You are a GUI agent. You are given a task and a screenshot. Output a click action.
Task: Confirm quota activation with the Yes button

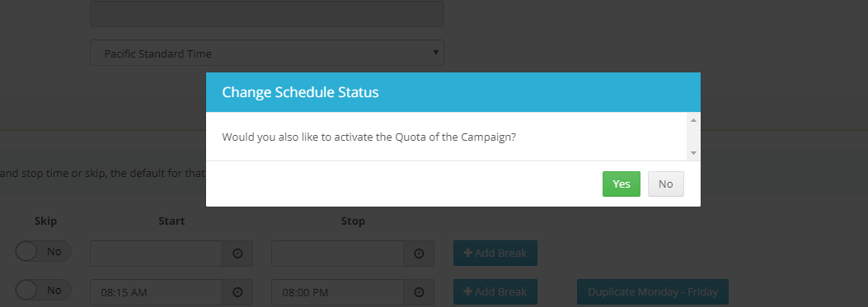621,184
